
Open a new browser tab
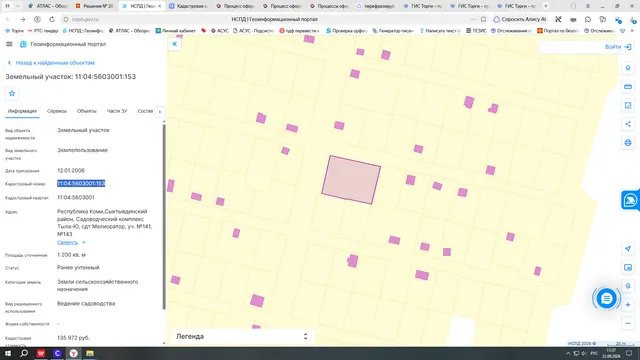click(x=545, y=6)
